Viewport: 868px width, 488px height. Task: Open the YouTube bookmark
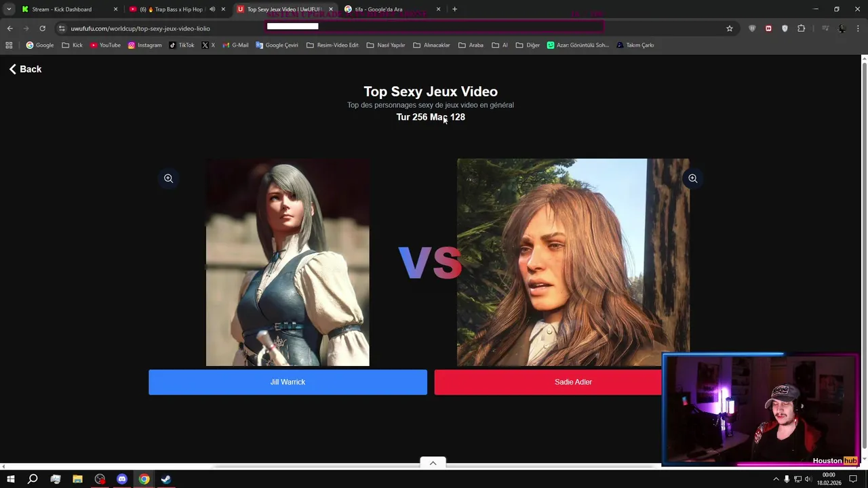click(x=105, y=45)
